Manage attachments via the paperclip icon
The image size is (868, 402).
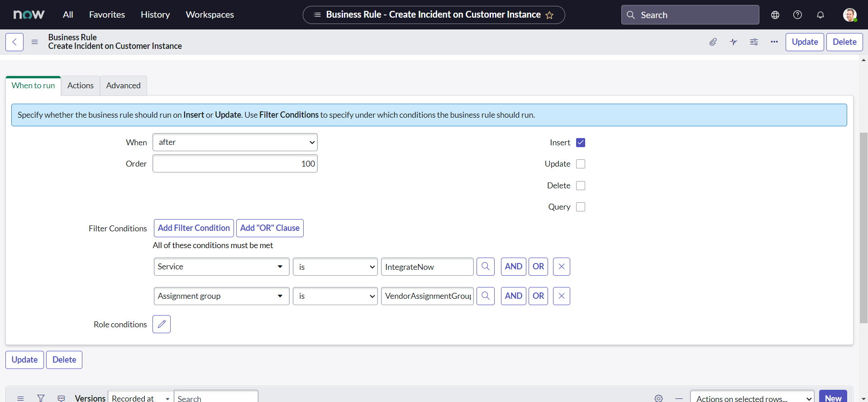point(713,42)
